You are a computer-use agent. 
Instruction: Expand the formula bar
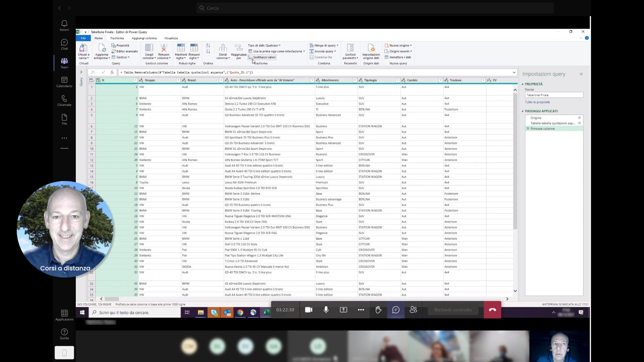tap(514, 72)
